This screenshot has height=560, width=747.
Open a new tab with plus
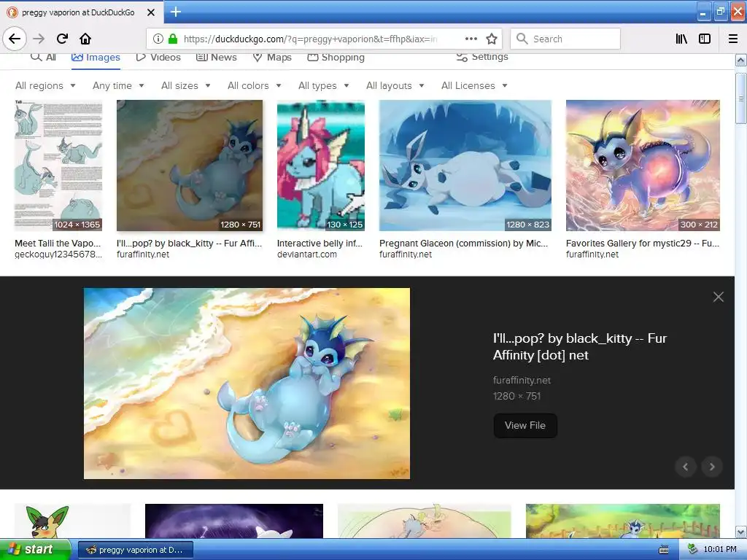176,12
